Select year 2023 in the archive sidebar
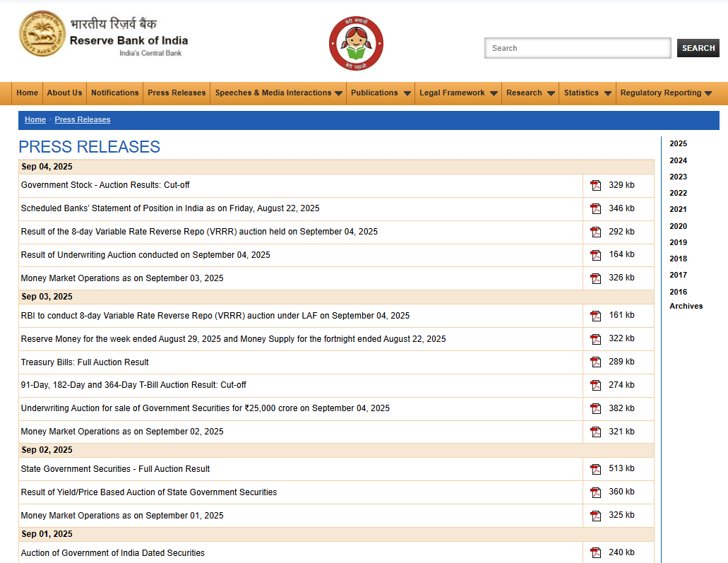This screenshot has height=563, width=728. pyautogui.click(x=678, y=177)
